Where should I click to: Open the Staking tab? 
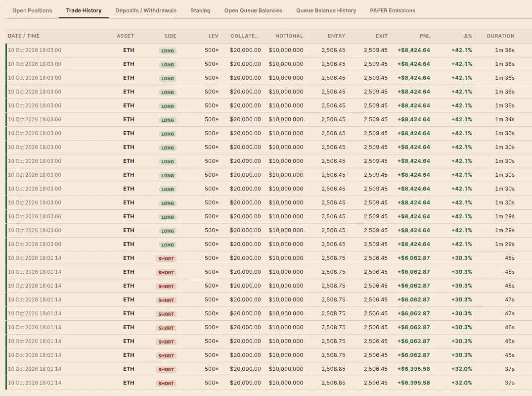[x=200, y=10]
